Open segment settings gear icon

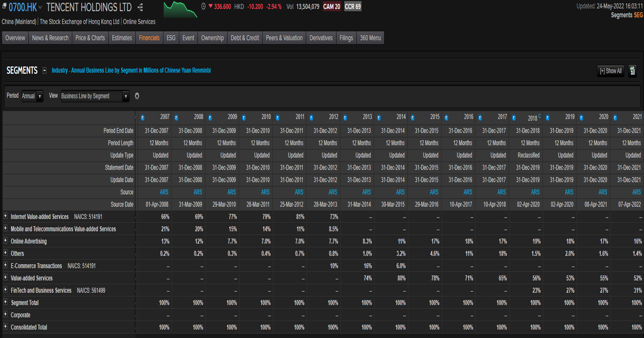[x=137, y=96]
